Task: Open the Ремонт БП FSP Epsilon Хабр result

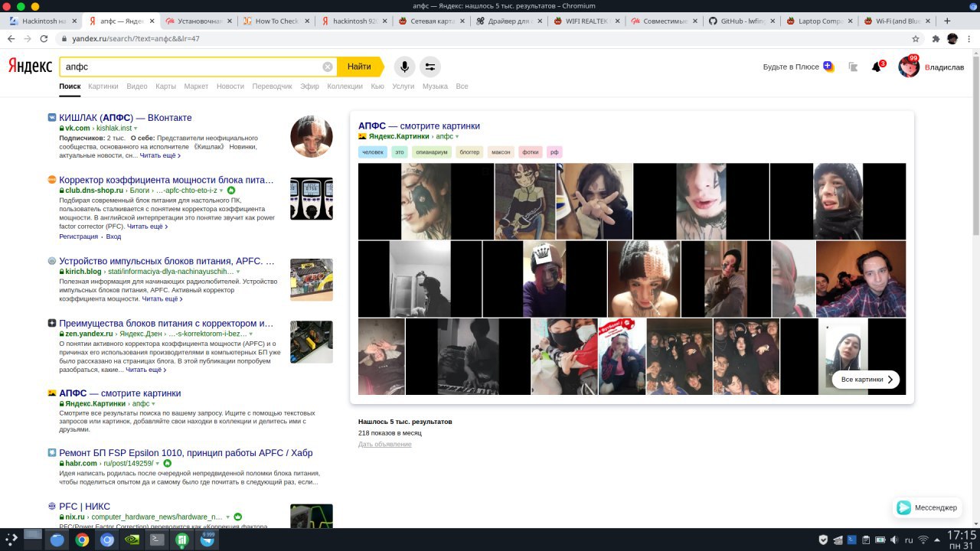Action: point(186,453)
